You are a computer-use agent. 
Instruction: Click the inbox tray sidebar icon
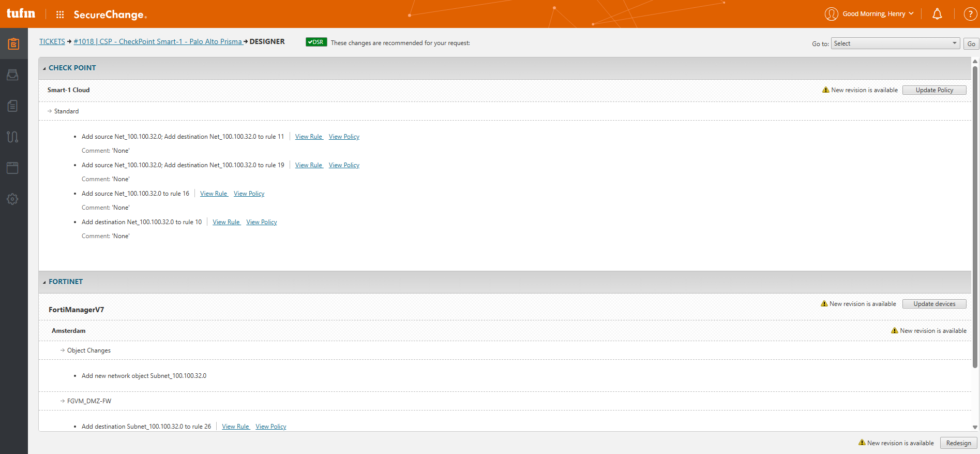pyautogui.click(x=13, y=75)
